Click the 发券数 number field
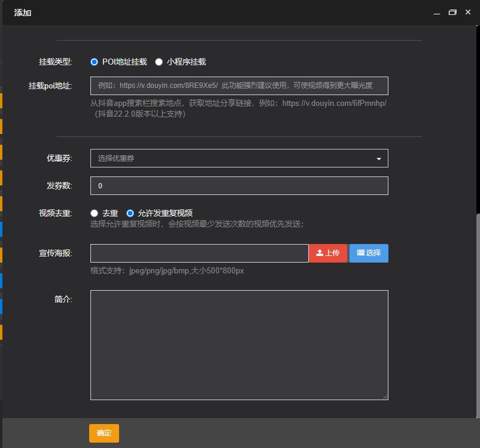 [239, 185]
